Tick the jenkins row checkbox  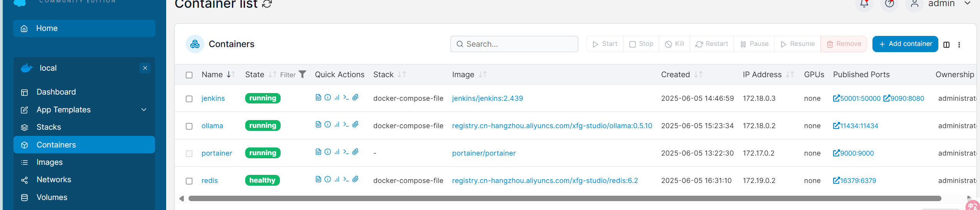tap(189, 99)
